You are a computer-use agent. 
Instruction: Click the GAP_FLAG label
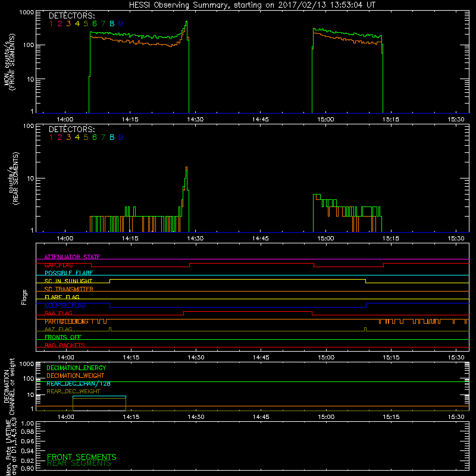point(58,265)
